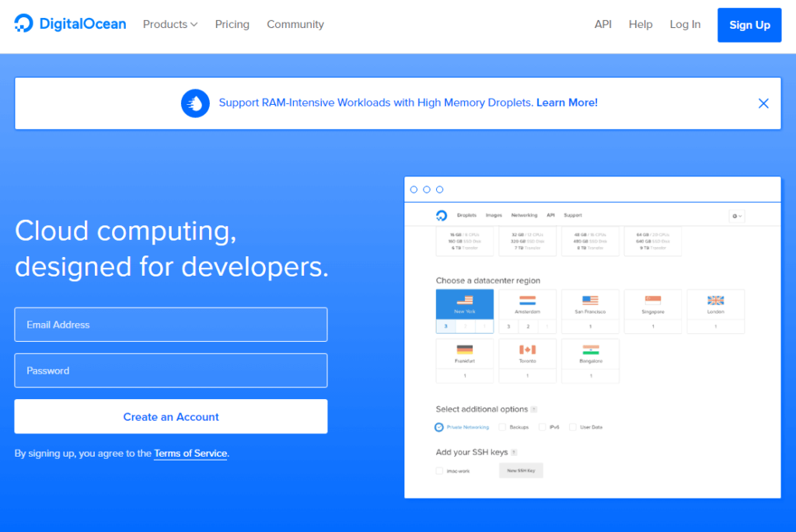
Task: Click the small DigitalOcean logo in the dashboard preview
Action: tap(442, 216)
